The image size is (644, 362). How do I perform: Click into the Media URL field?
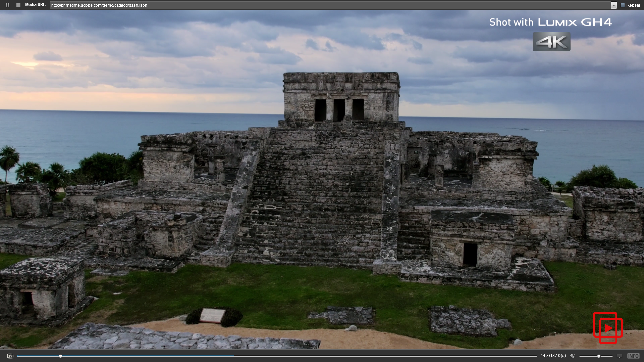(x=325, y=5)
